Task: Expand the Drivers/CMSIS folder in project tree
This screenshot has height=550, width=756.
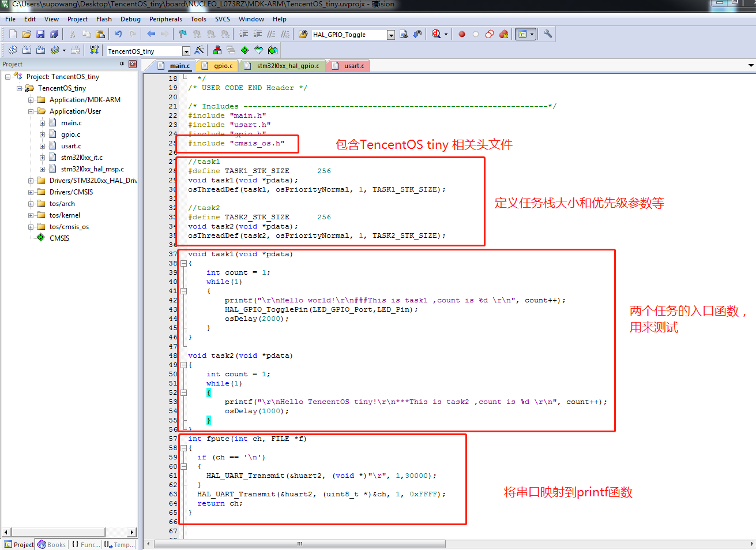Action: 31,192
